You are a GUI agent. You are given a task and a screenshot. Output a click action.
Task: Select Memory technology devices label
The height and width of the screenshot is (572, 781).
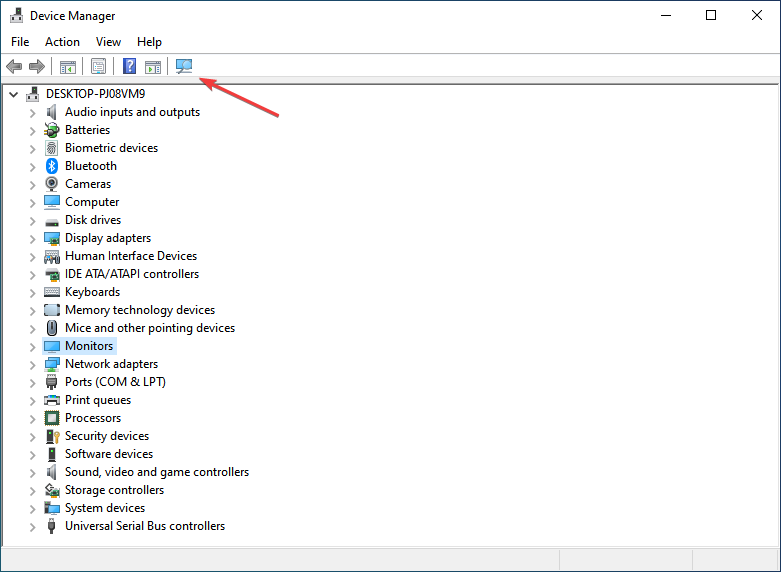coord(140,310)
